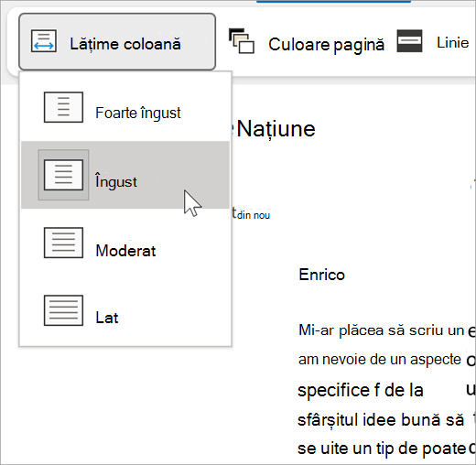Click the line sfârșitul idee bună să
Image resolution: width=476 pixels, height=465 pixels.
tap(381, 420)
